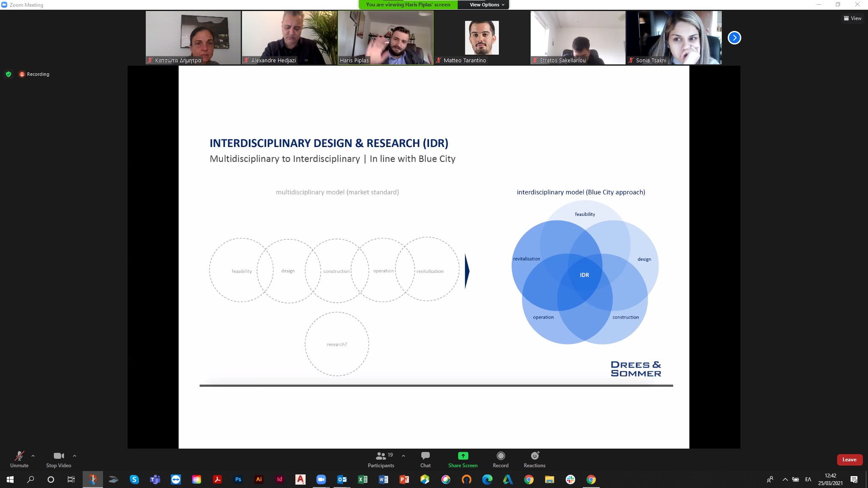Open Microsoft Edge from the taskbar
868x488 pixels.
(487, 480)
